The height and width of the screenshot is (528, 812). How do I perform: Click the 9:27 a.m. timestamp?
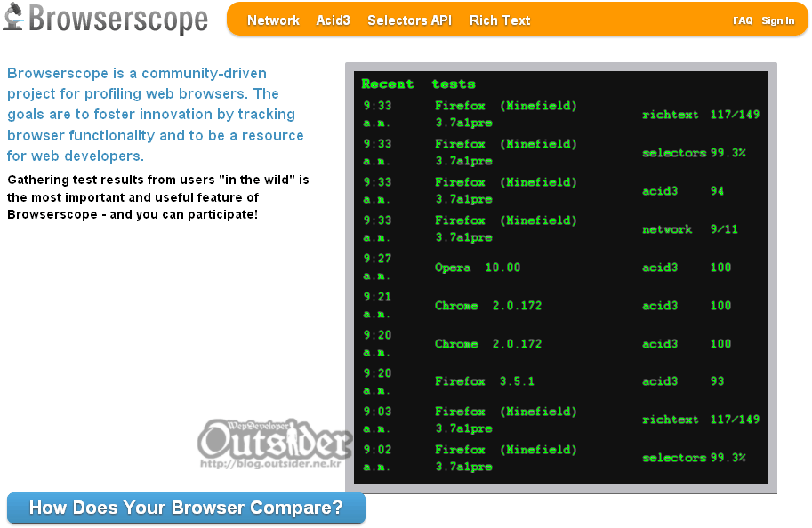(377, 267)
